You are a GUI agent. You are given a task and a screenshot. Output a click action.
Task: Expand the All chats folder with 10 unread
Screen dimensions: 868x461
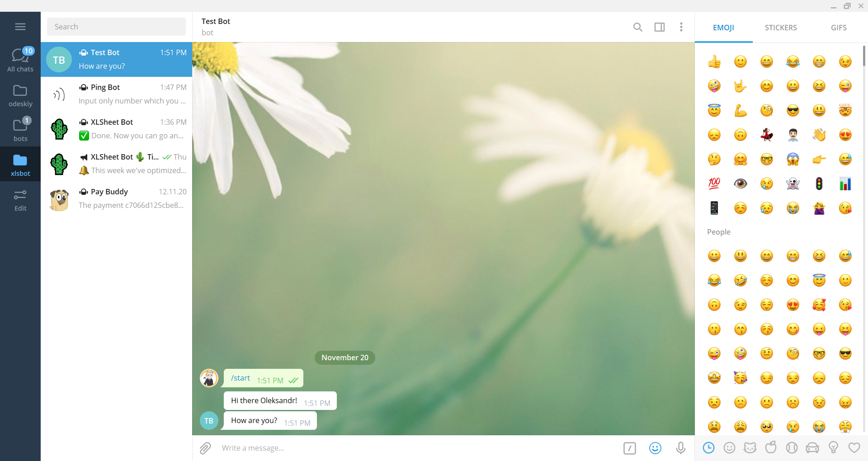pyautogui.click(x=20, y=59)
